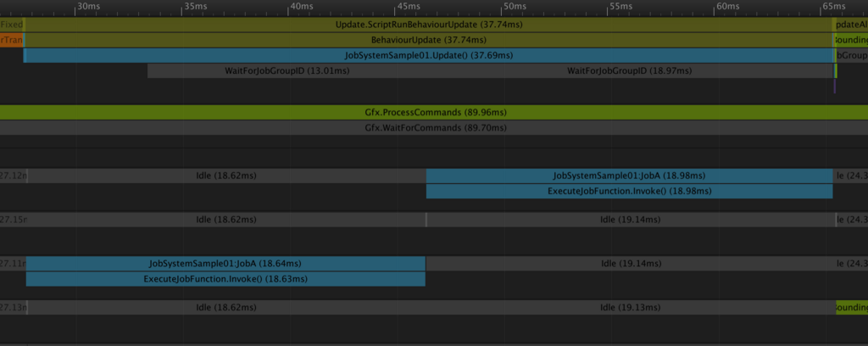868x346 pixels.
Task: Select the orange 'rTran' sample bar
Action: [x=11, y=41]
